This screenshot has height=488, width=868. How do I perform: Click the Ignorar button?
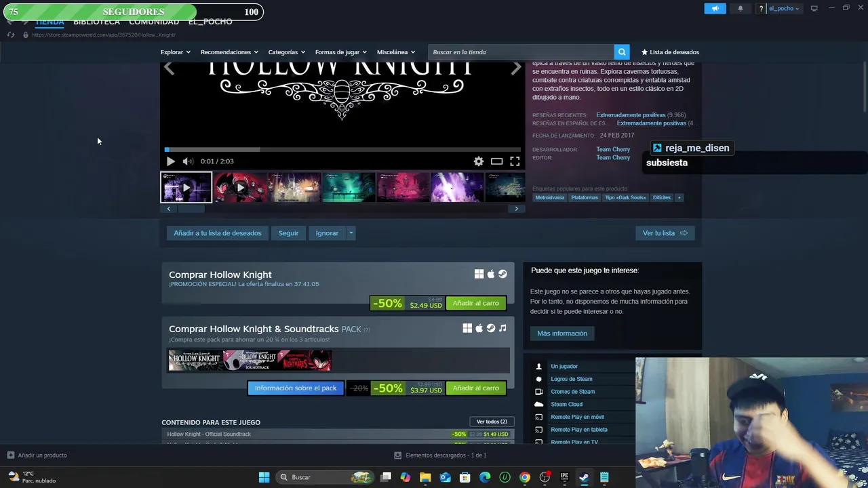(327, 233)
